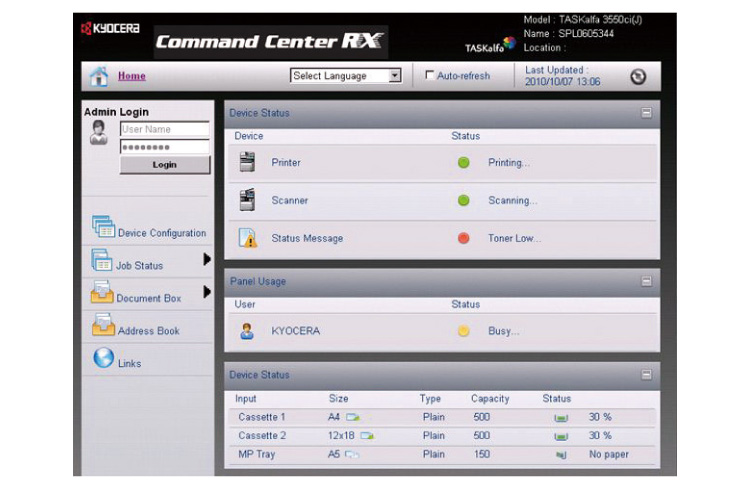Click the Job Status icon
This screenshot has width=750, height=488.
(x=101, y=260)
